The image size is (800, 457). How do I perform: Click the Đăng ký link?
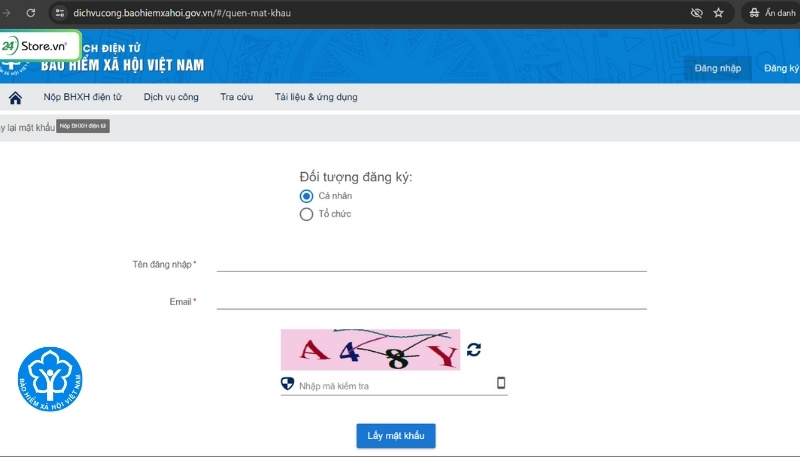[x=782, y=68]
